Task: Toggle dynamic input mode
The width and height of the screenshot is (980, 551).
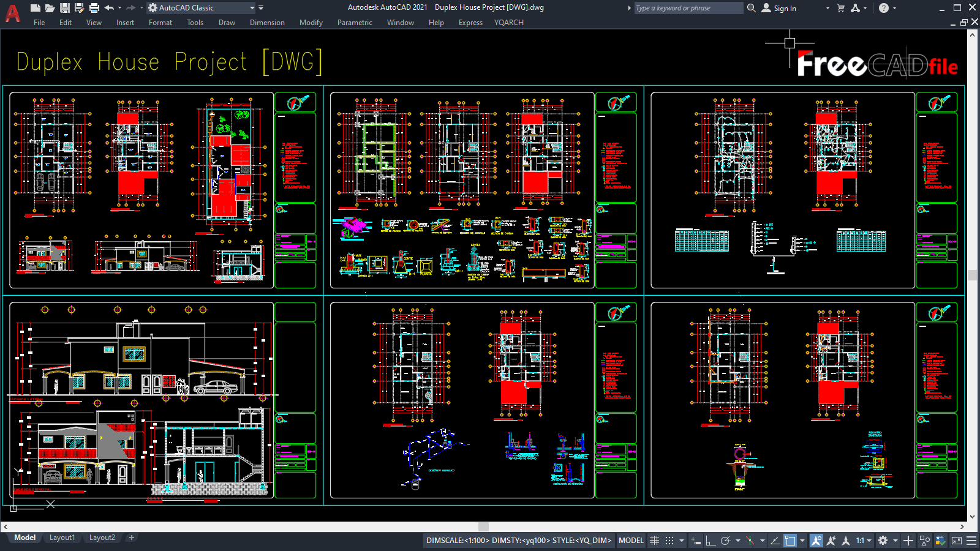Action: 696,541
